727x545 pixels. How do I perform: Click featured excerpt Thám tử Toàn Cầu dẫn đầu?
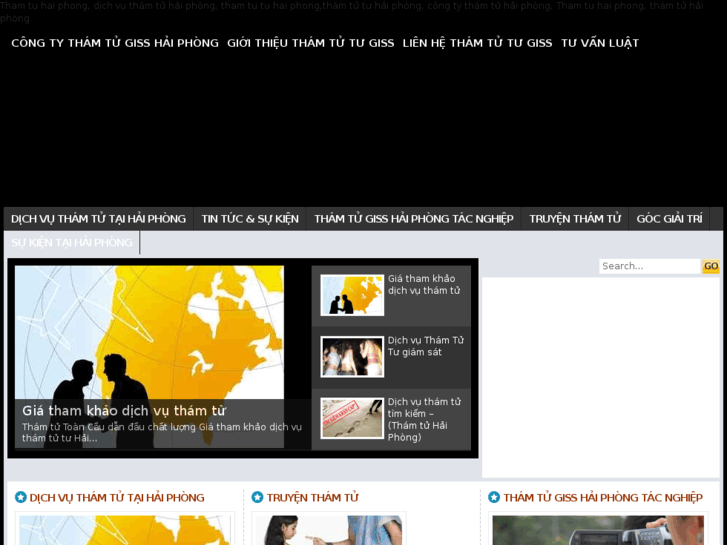coord(162,432)
